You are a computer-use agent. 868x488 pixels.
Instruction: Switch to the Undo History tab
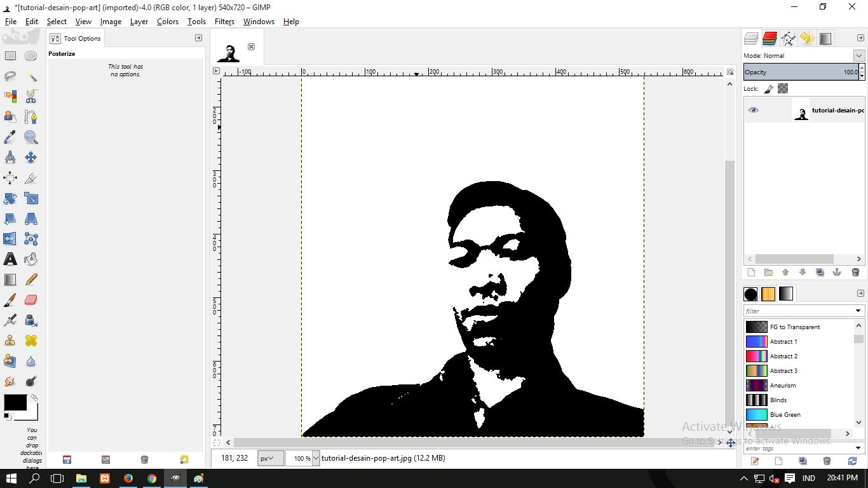tap(806, 38)
